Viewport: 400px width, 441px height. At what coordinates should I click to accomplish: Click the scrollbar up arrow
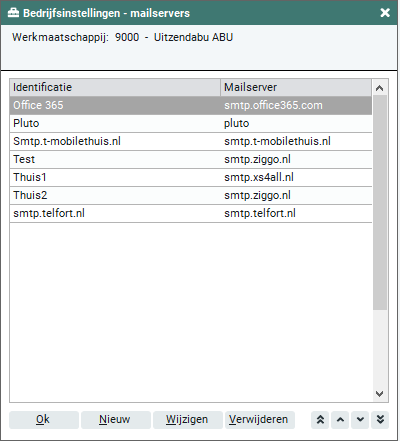click(x=379, y=88)
